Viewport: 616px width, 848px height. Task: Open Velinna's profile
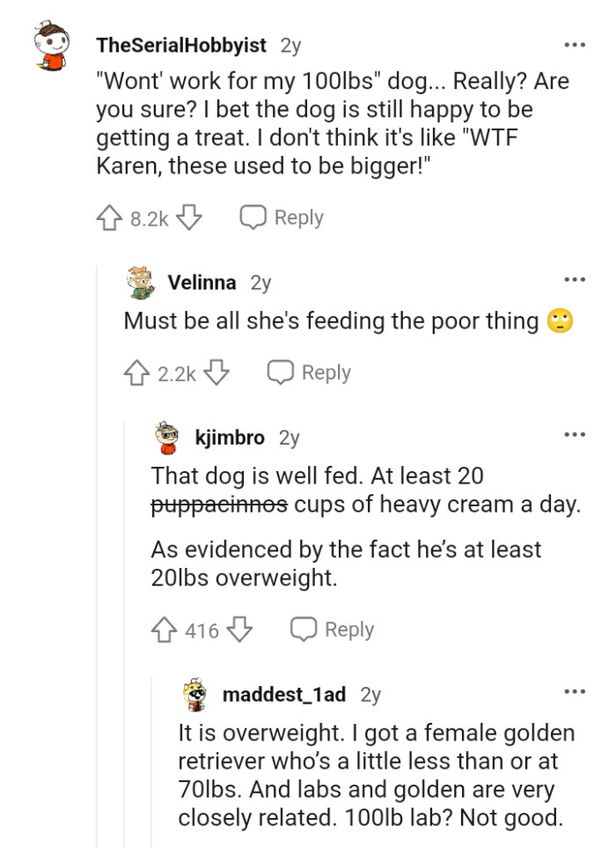click(200, 283)
